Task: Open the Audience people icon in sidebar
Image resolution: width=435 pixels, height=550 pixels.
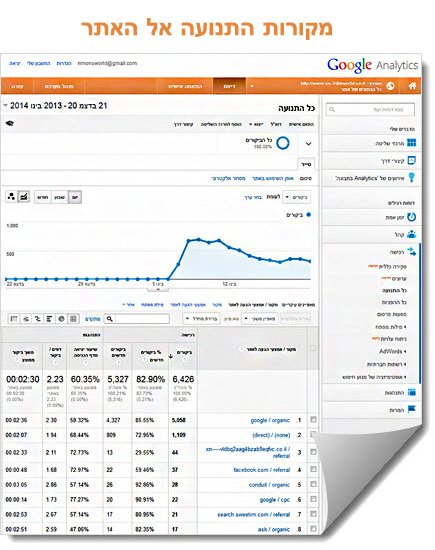Action: 411,234
